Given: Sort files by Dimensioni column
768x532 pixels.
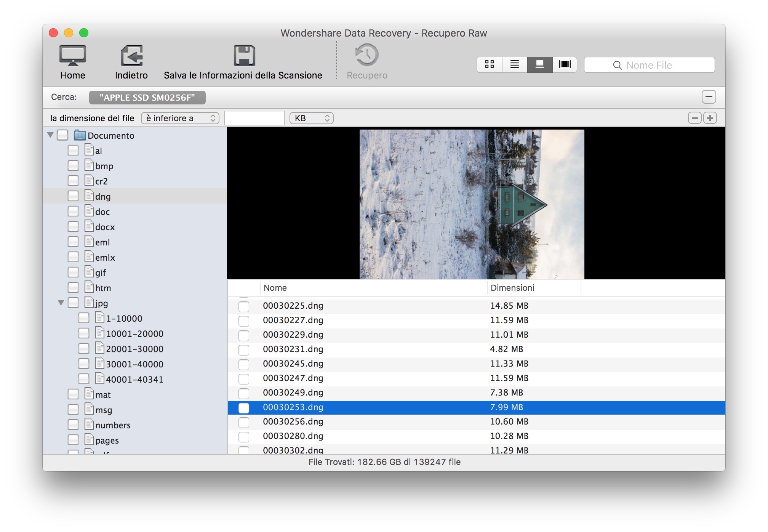Looking at the screenshot, I should (x=512, y=288).
